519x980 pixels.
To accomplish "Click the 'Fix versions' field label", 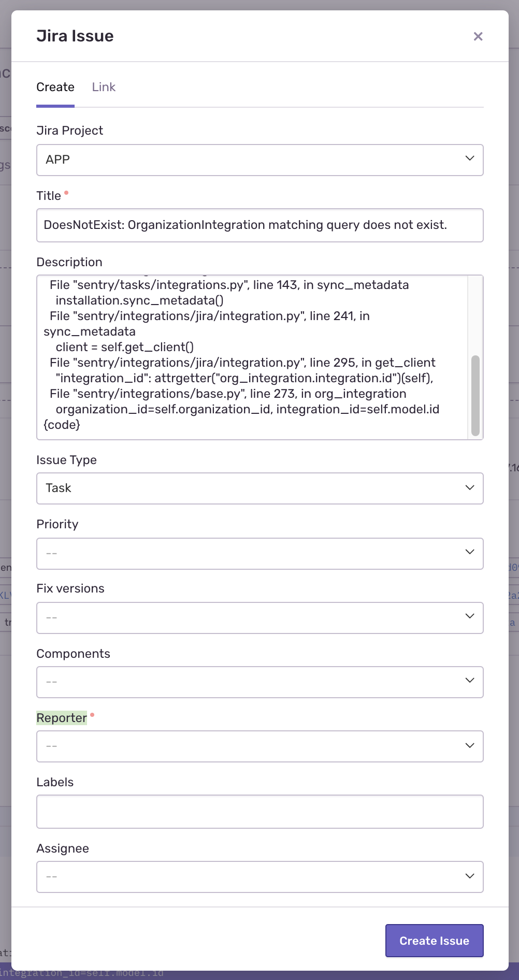I will click(x=70, y=588).
